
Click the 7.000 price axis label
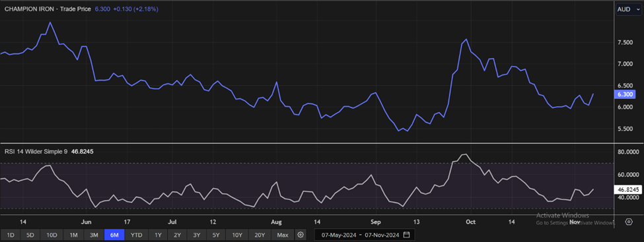pyautogui.click(x=625, y=64)
